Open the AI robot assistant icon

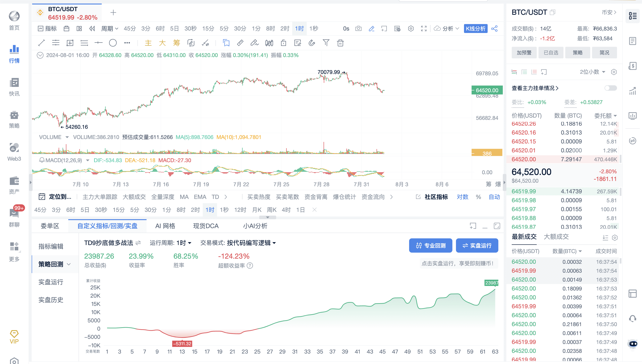633,344
